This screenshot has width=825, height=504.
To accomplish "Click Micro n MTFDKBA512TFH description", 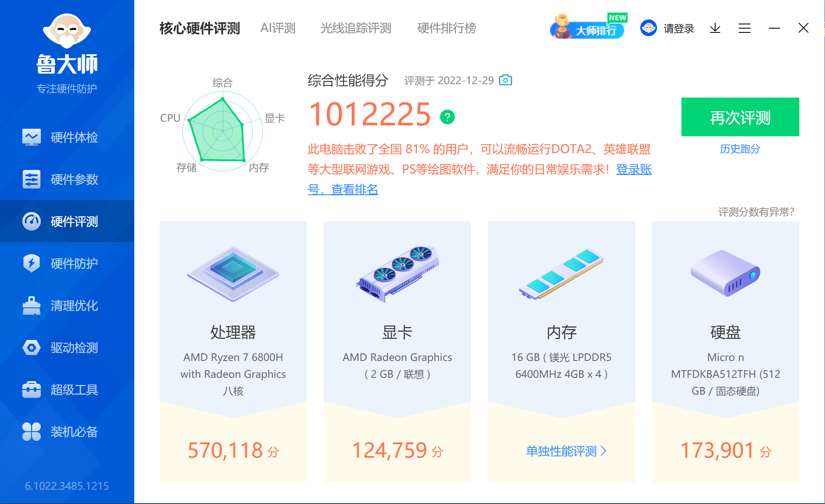I will (726, 374).
